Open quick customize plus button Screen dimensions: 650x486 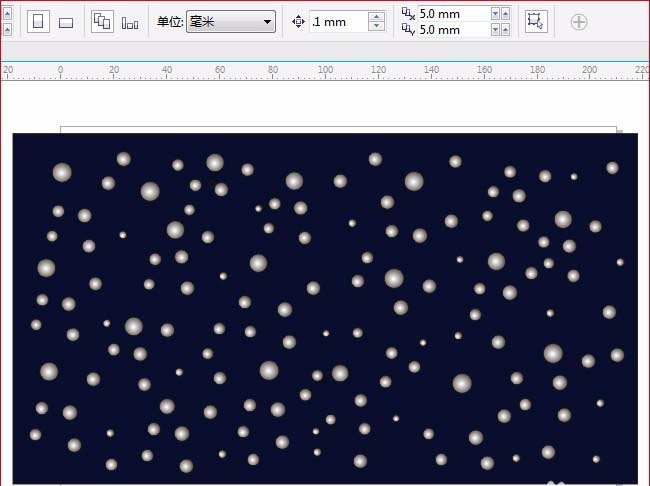click(x=579, y=22)
